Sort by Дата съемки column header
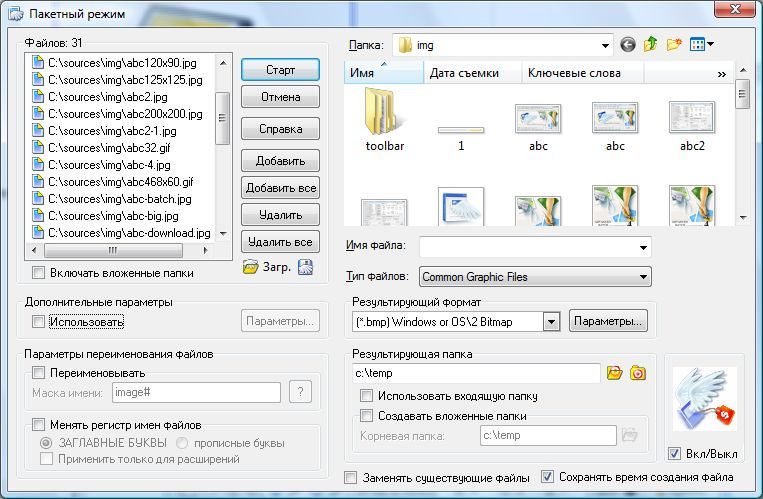Image resolution: width=763 pixels, height=499 pixels. pos(473,73)
